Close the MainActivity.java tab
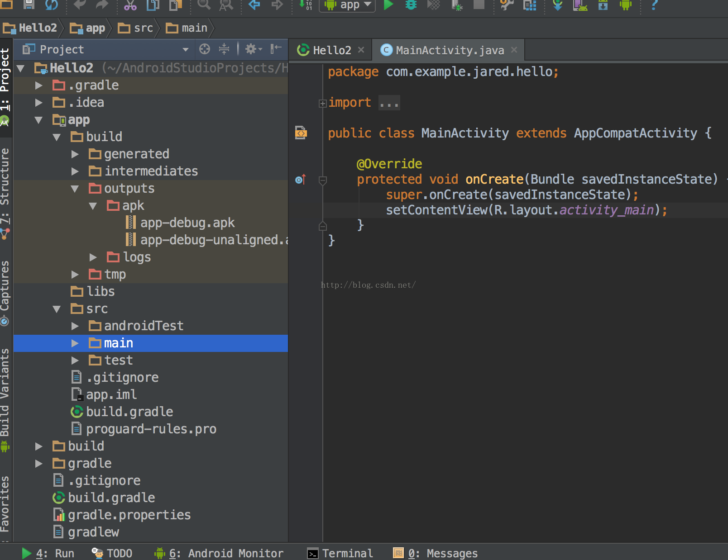Viewport: 728px width, 560px height. (514, 50)
